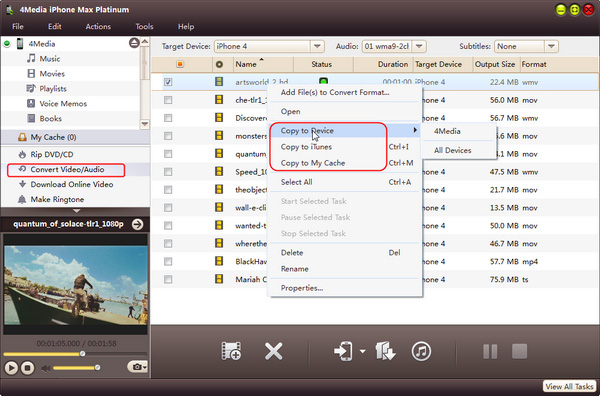Mute the preview speaker icon
Image resolution: width=600 pixels, height=396 pixels.
pyautogui.click(x=46, y=368)
